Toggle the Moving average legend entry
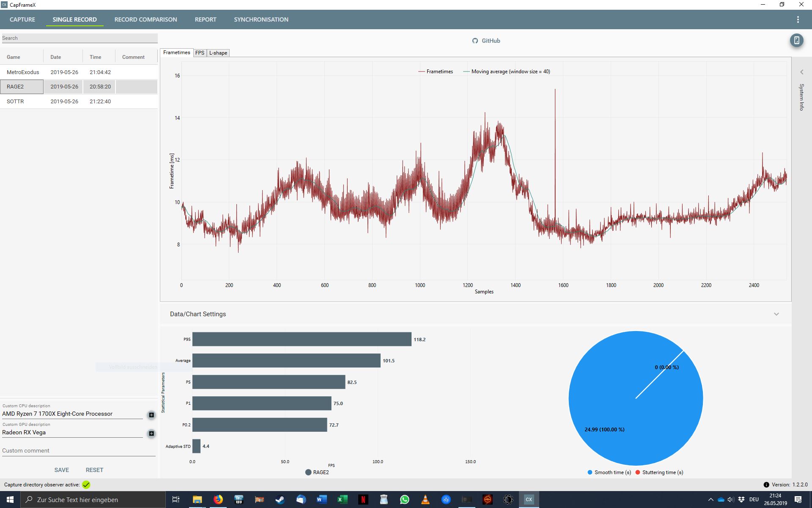This screenshot has height=508, width=812. [507, 72]
